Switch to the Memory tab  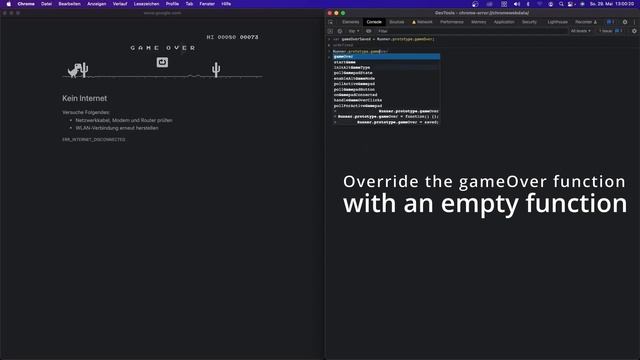478,22
